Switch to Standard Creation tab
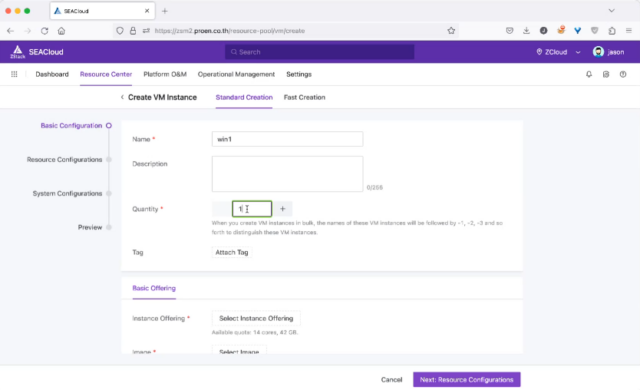The width and height of the screenshot is (640, 390). point(244,97)
